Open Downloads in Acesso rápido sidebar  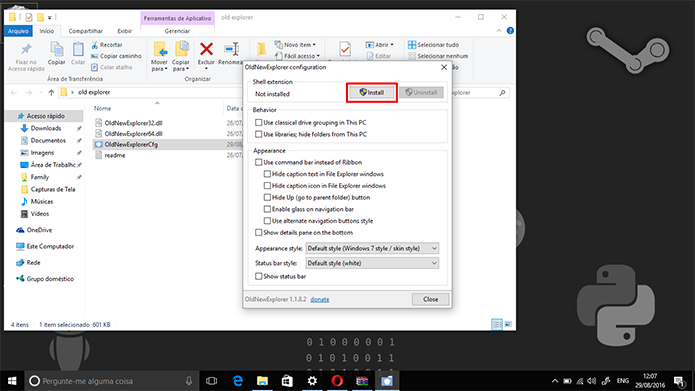click(x=46, y=128)
